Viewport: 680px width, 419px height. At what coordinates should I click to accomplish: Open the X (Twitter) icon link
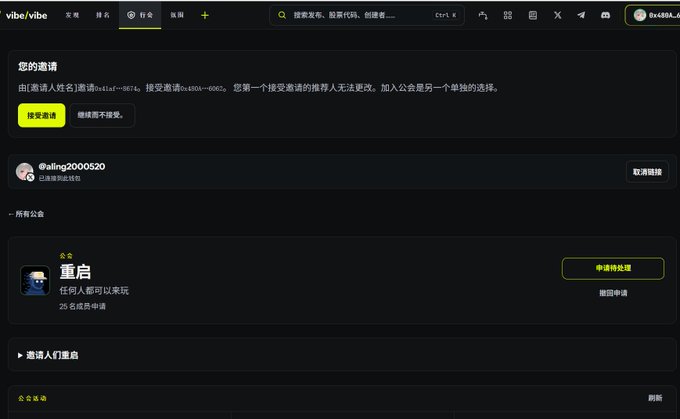pos(557,15)
